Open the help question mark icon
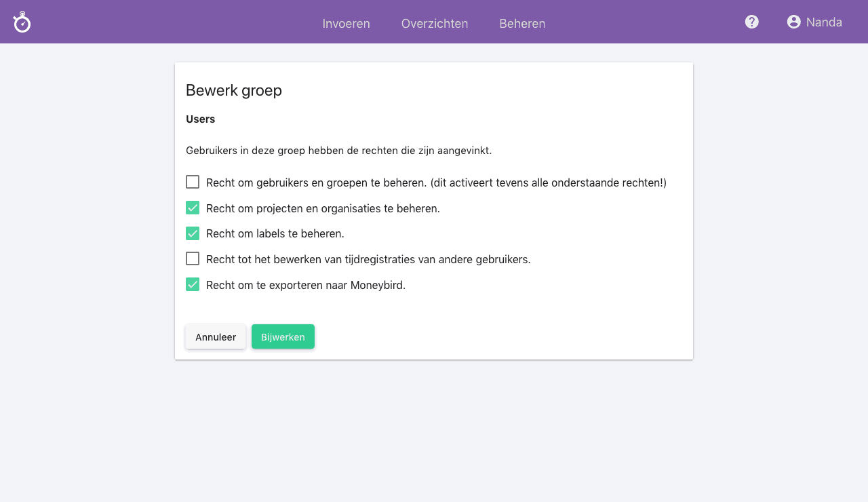Image resolution: width=868 pixels, height=502 pixels. click(751, 21)
